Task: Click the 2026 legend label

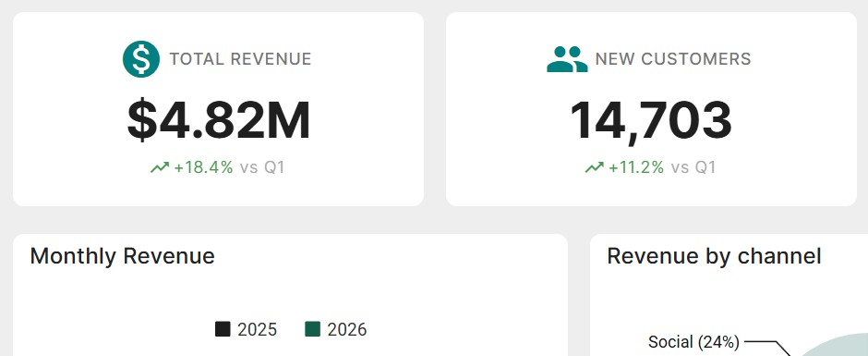Action: tap(346, 329)
